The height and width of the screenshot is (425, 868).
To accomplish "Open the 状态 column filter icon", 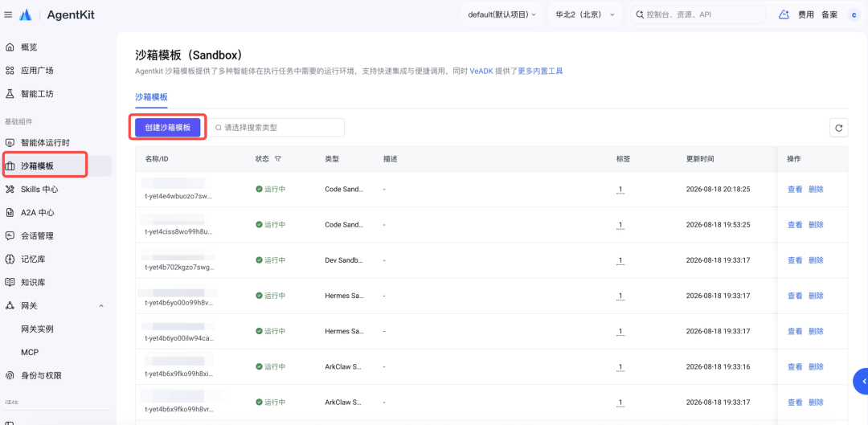I will point(278,159).
